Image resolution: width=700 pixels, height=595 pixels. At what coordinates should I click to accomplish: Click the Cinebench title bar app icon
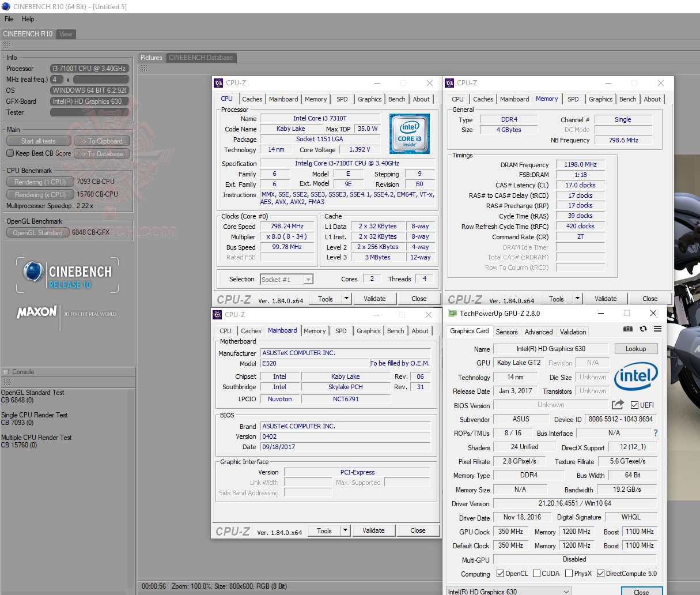(x=6, y=6)
